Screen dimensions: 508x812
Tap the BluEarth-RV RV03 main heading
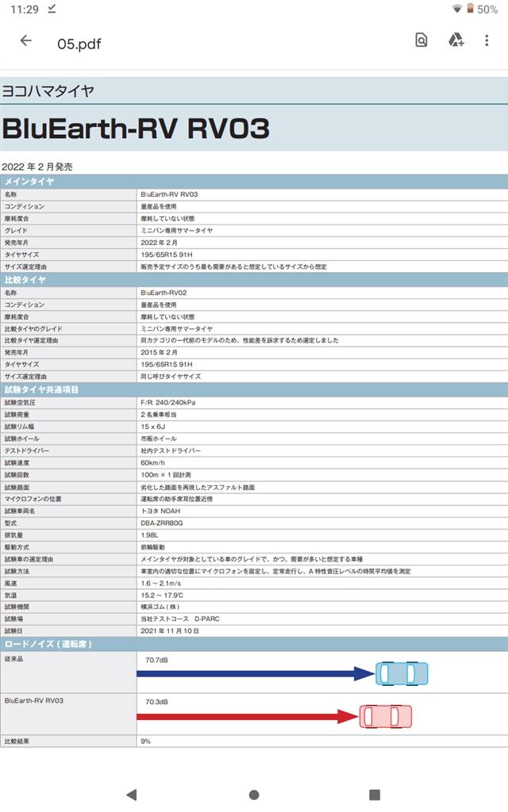pos(136,128)
